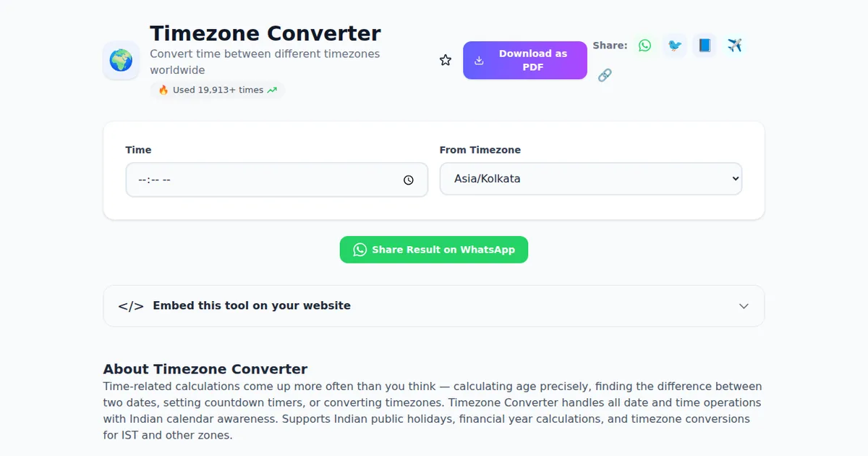The width and height of the screenshot is (868, 456).
Task: Click the chevron on the embed section
Action: pyautogui.click(x=744, y=305)
